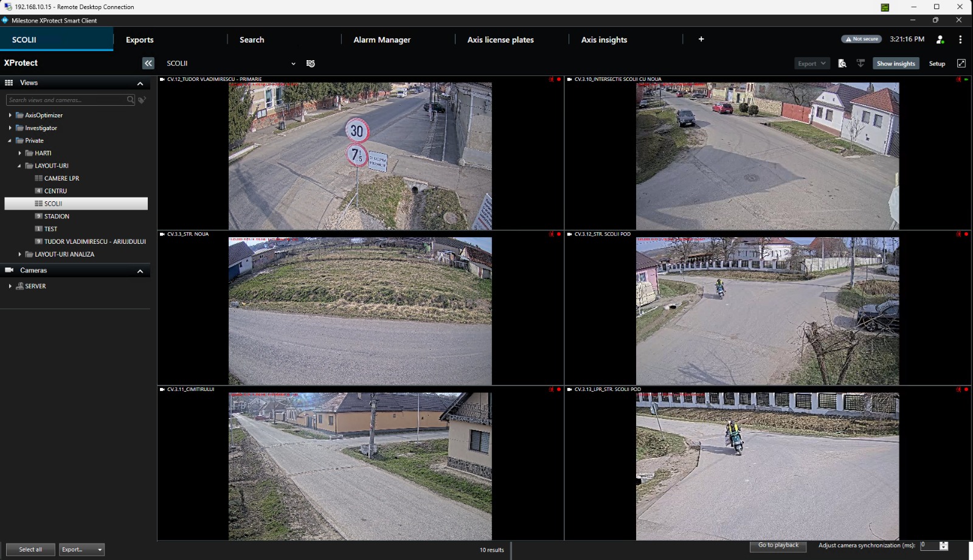Open the STADION view
This screenshot has height=560, width=973.
pos(57,216)
